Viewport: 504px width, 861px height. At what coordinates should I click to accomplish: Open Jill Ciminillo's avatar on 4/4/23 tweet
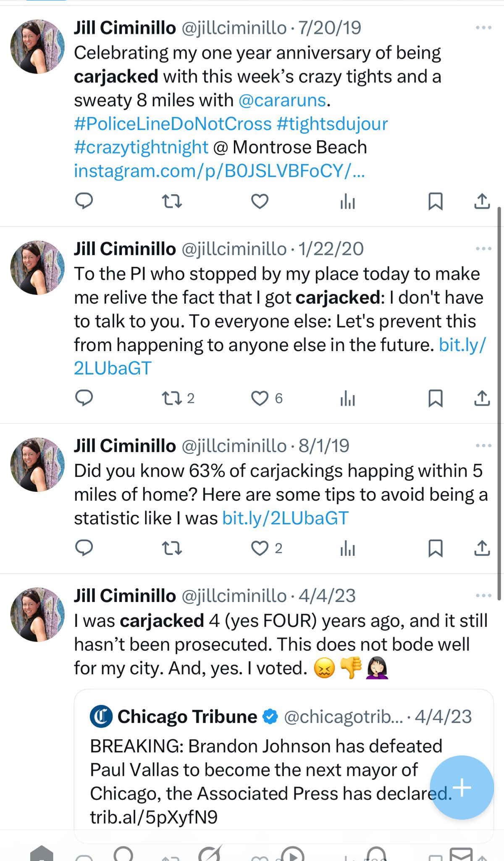click(37, 614)
